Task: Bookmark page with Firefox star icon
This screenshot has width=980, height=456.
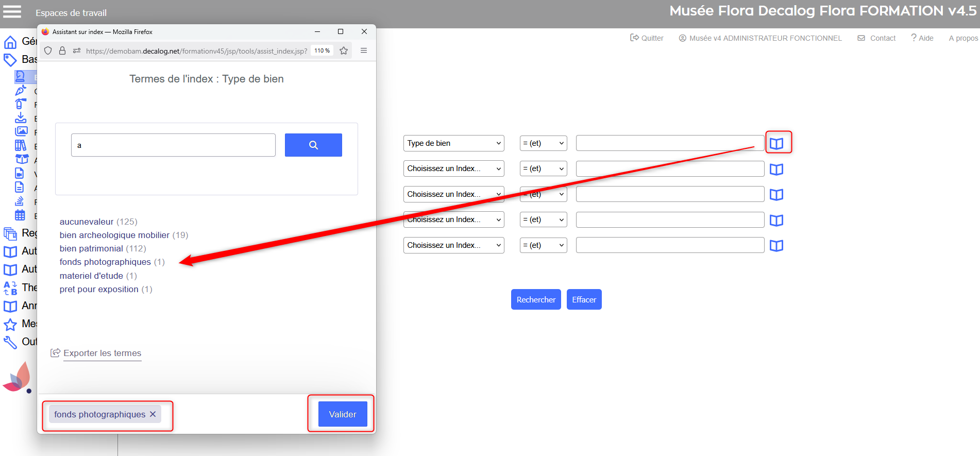Action: (344, 50)
